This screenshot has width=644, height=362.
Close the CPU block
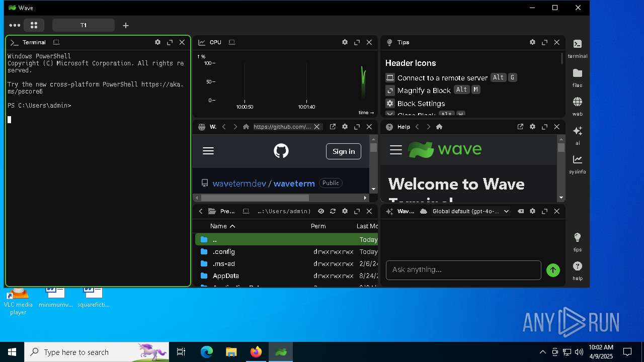tap(369, 42)
